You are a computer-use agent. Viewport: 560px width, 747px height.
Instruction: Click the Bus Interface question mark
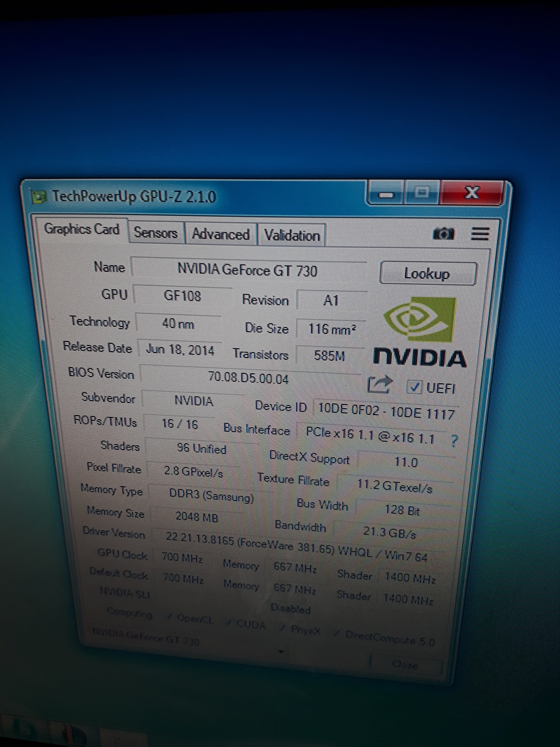454,440
